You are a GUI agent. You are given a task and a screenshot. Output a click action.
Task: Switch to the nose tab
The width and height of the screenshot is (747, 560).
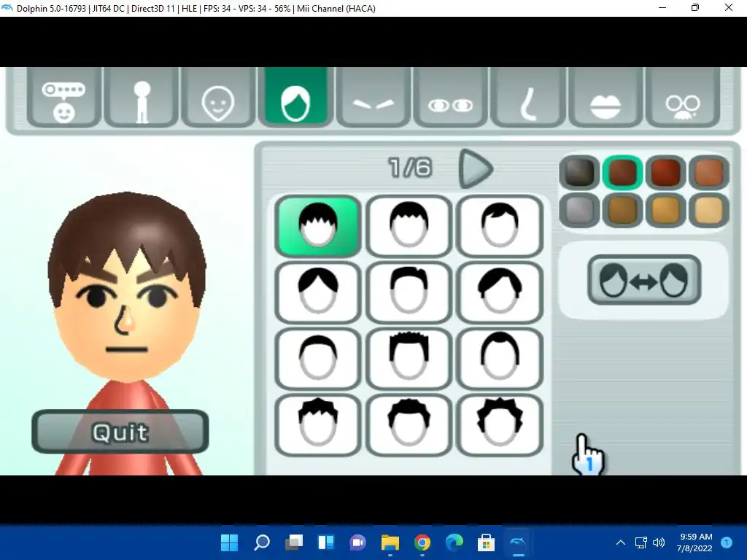click(528, 98)
